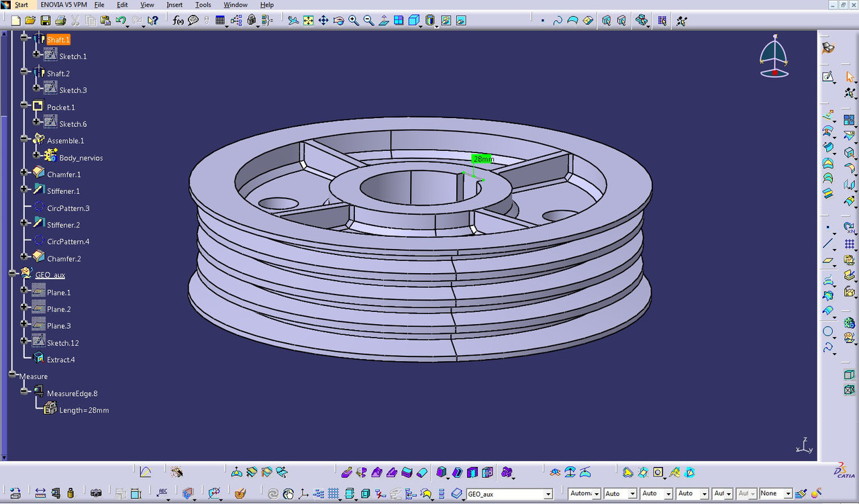Click the xyz axis triad in the viewport corner
Viewport: 859px width, 504px height.
pos(804,446)
